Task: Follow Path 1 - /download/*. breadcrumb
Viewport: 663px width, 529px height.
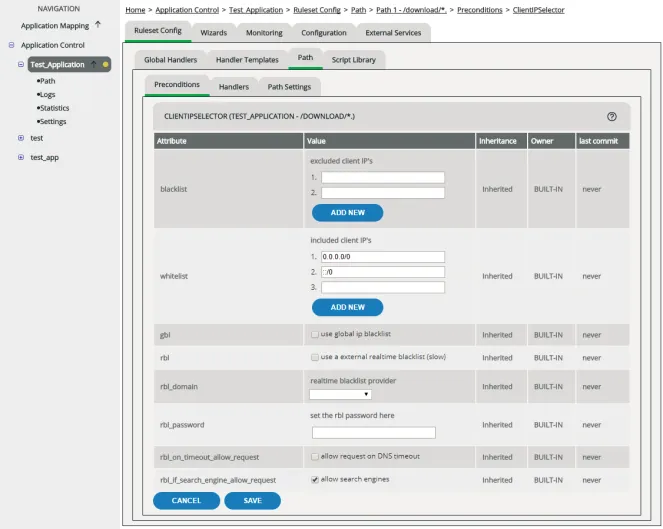Action: coord(411,10)
